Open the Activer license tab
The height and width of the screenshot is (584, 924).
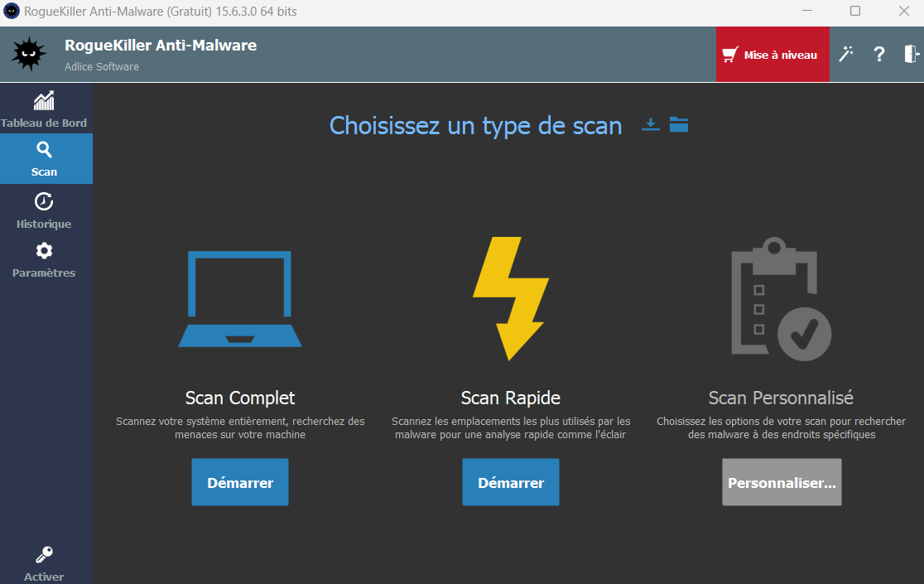click(x=44, y=564)
